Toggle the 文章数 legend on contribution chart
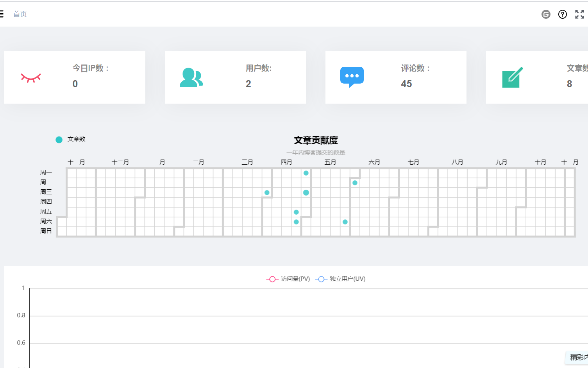 tap(70, 139)
